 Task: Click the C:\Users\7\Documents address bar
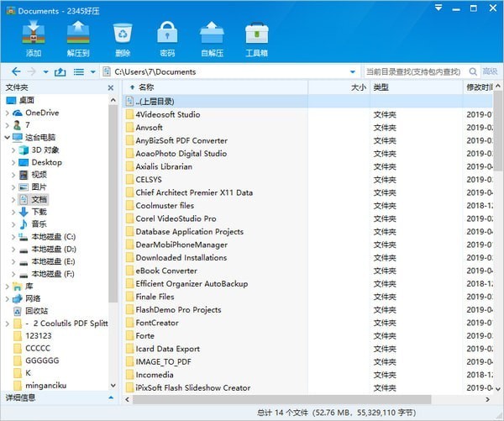(227, 72)
